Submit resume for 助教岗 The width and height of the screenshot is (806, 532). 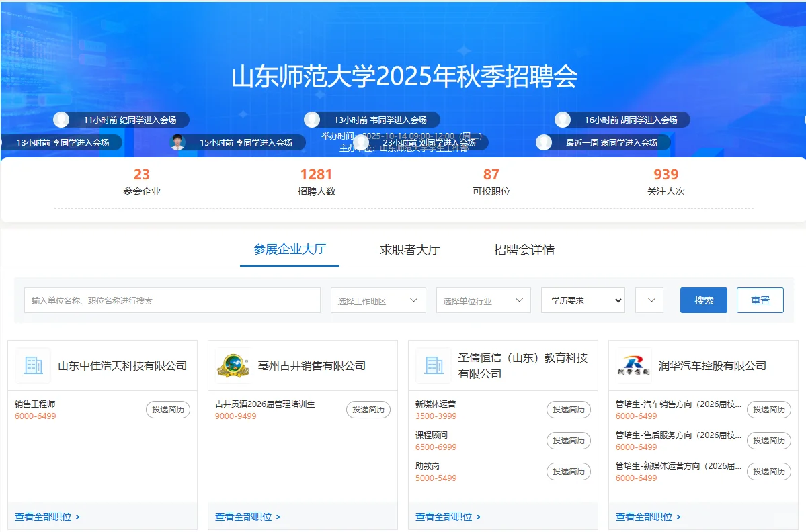569,472
